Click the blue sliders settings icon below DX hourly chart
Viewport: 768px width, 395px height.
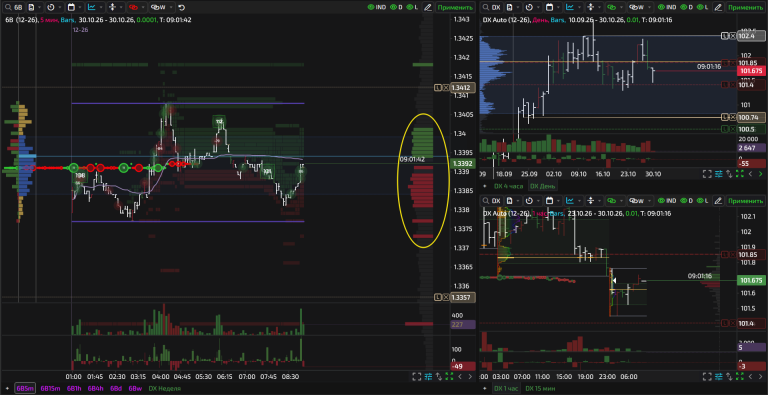(x=719, y=376)
